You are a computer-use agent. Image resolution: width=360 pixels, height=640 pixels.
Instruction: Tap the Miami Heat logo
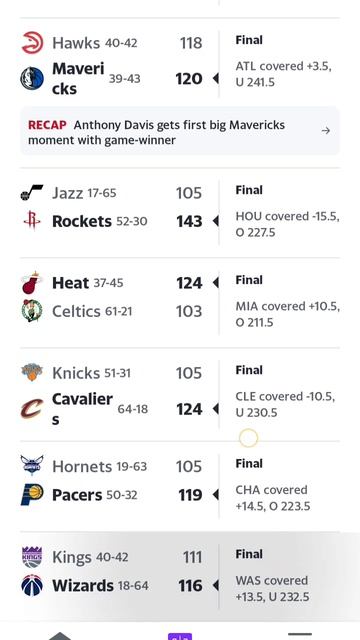point(32,282)
